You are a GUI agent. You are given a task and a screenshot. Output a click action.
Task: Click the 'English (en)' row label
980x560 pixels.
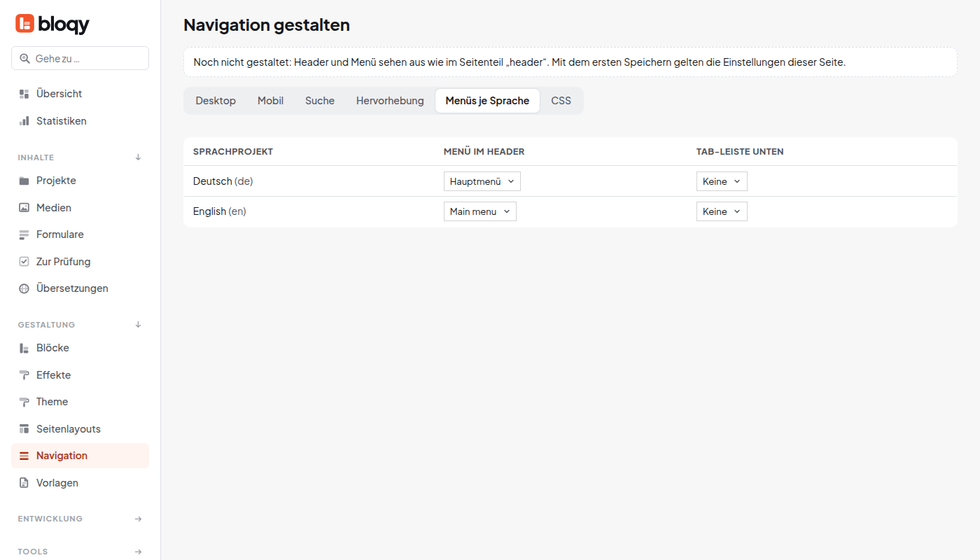coord(220,211)
